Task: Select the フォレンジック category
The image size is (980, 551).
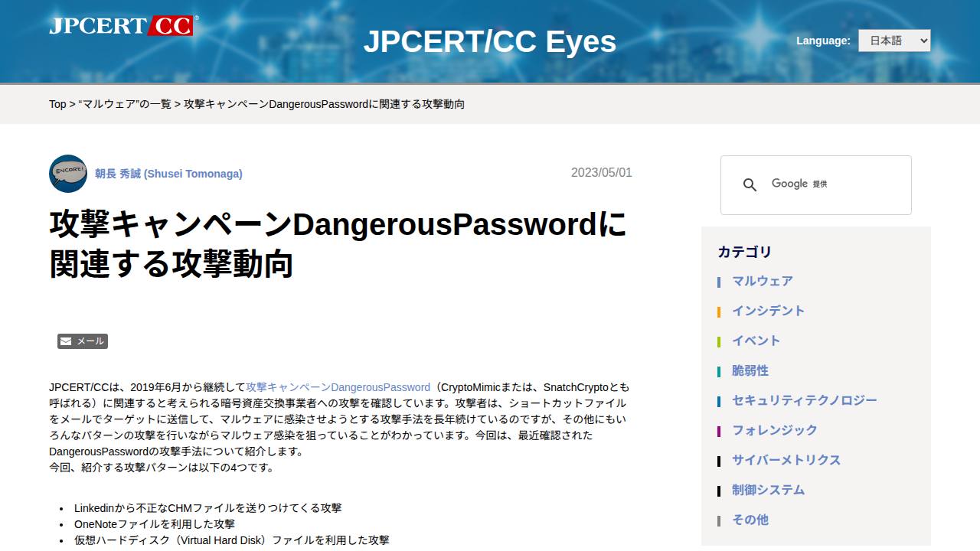Action: point(775,430)
